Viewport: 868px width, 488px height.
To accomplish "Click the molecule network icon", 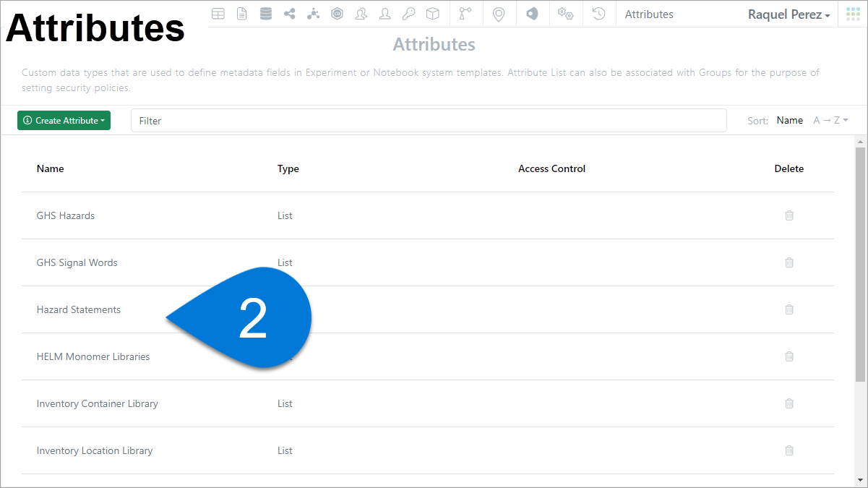I will 313,14.
